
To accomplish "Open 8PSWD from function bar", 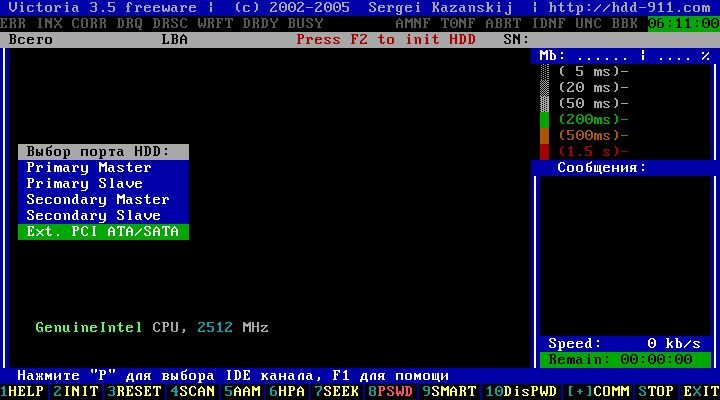I will point(390,392).
